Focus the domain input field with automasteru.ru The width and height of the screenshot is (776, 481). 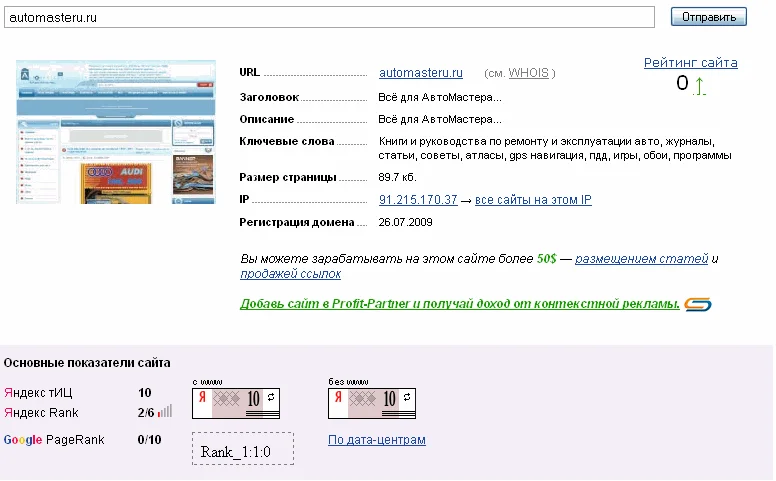click(x=329, y=17)
